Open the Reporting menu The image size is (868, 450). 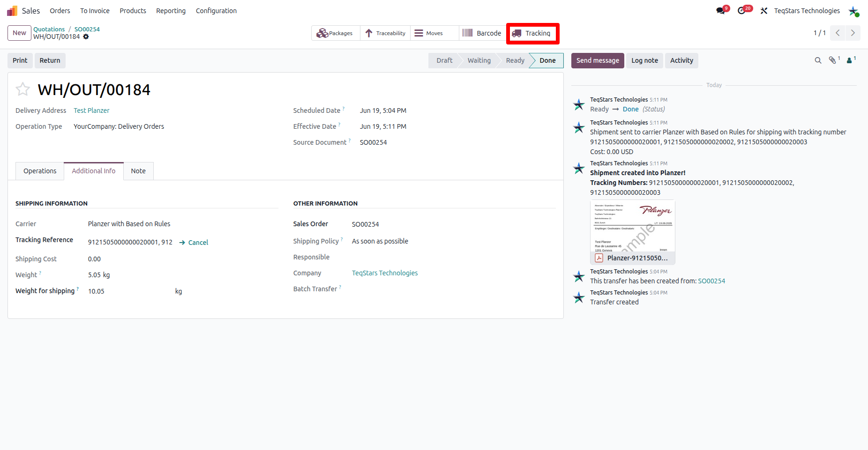(171, 11)
